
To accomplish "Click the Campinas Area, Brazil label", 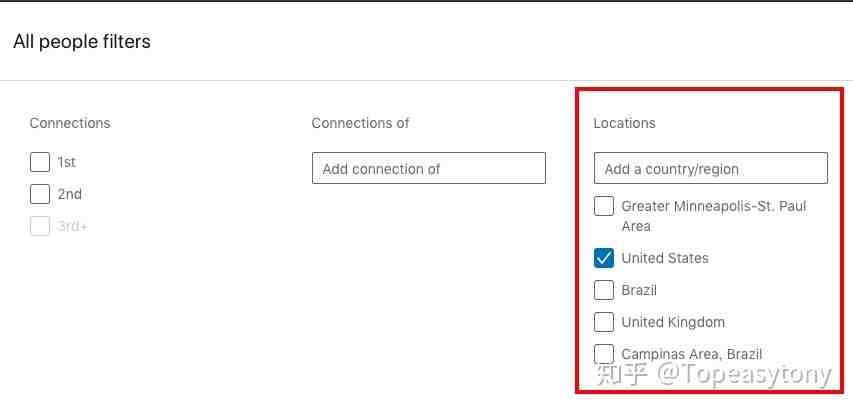I will point(691,354).
